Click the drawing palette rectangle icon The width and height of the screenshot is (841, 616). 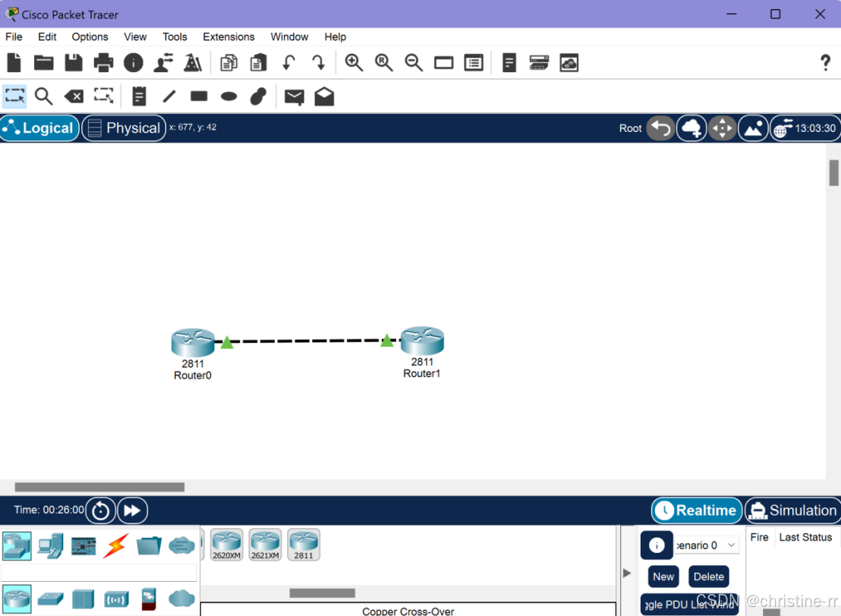443,63
